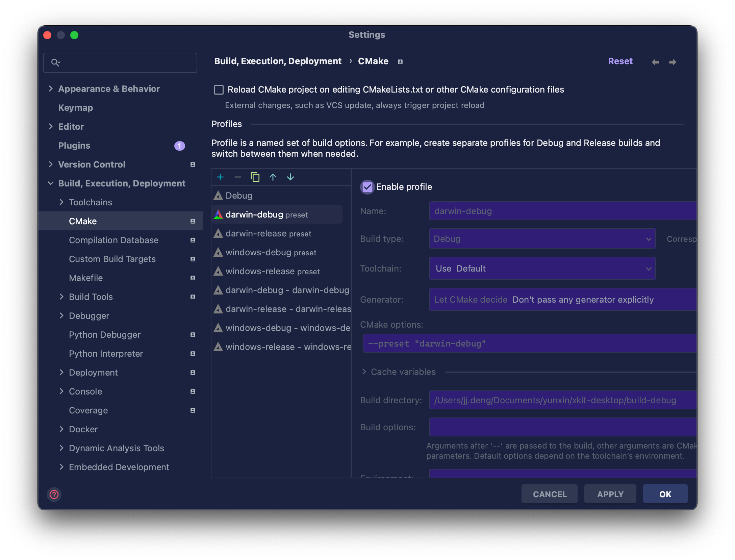Confirm settings with OK button

point(665,494)
